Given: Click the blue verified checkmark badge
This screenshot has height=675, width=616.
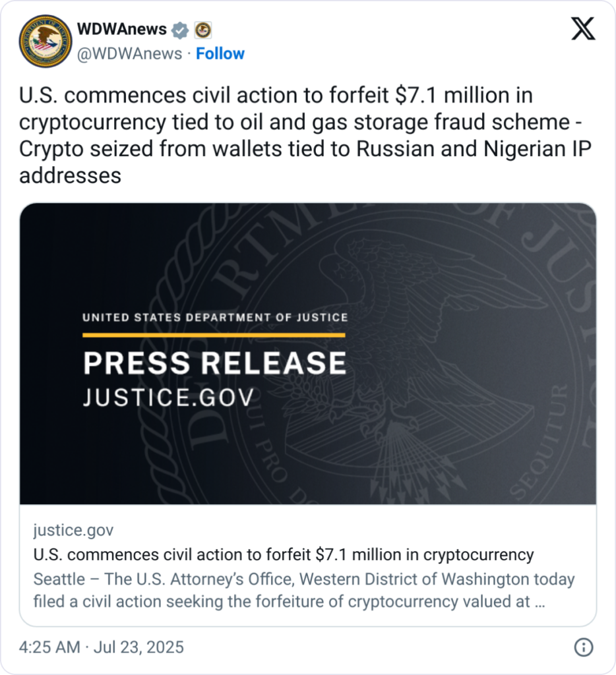Looking at the screenshot, I should point(180,29).
